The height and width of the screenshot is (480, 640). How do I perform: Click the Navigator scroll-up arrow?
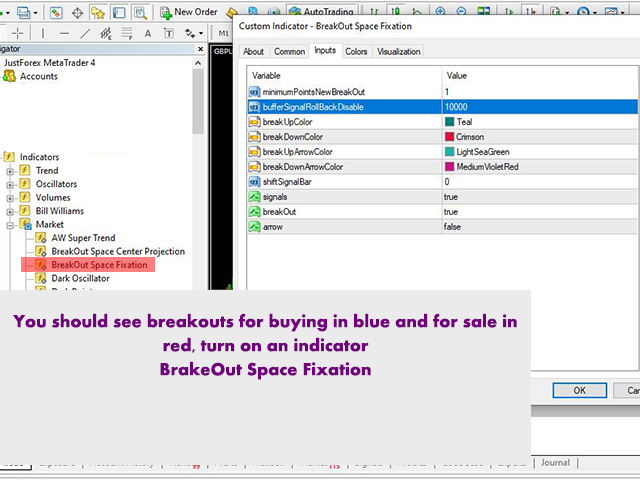198,63
